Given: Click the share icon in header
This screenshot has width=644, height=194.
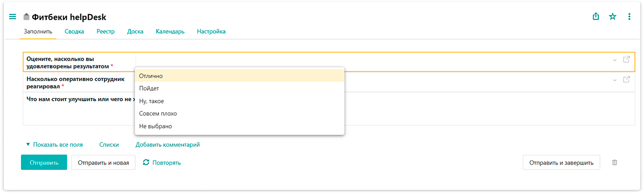Looking at the screenshot, I should pyautogui.click(x=596, y=17).
